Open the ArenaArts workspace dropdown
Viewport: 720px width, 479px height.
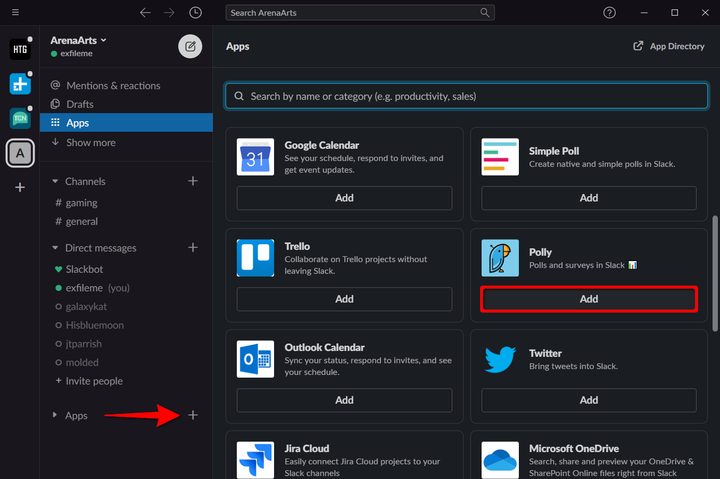point(79,40)
